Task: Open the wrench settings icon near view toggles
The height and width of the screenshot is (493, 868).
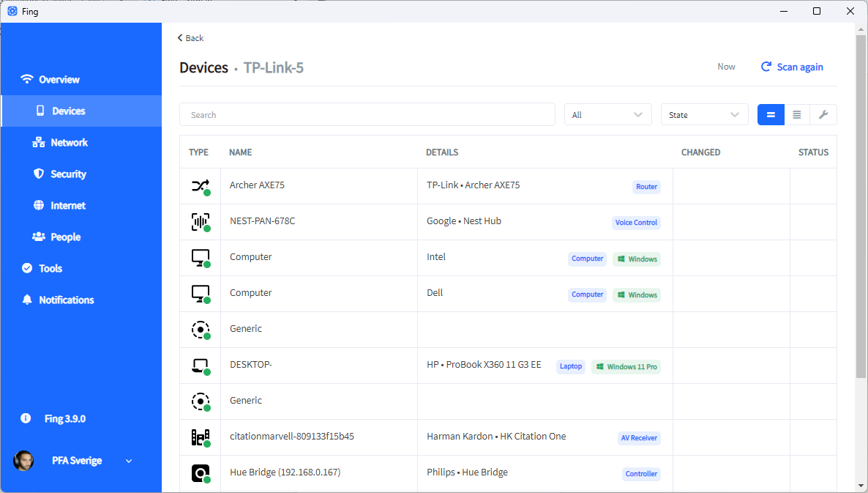Action: click(823, 114)
